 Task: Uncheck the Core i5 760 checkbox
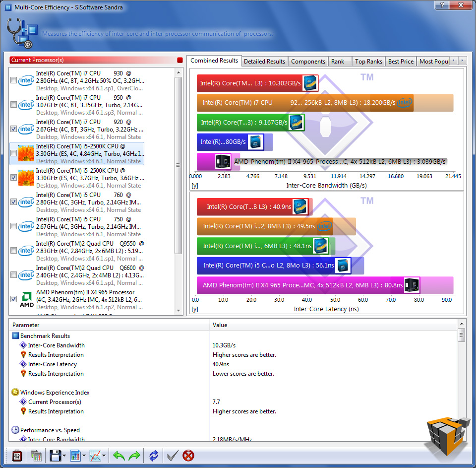click(14, 202)
